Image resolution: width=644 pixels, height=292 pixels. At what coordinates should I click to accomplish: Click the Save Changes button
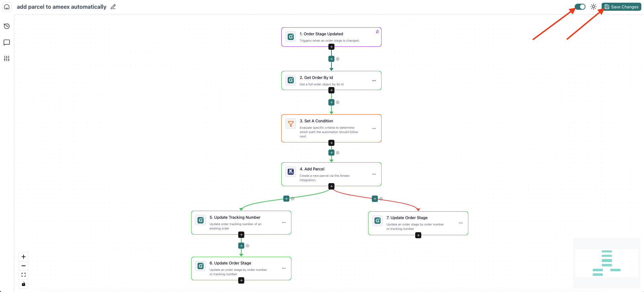(x=621, y=7)
